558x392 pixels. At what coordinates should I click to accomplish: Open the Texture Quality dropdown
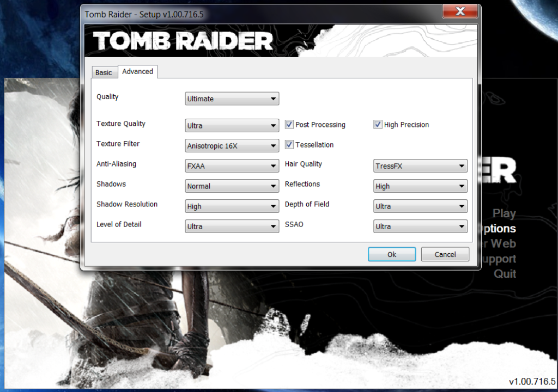click(232, 126)
